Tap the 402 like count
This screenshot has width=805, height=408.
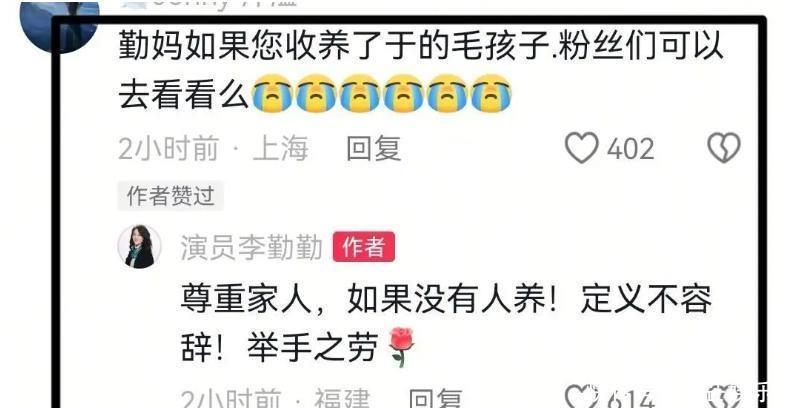(630, 149)
